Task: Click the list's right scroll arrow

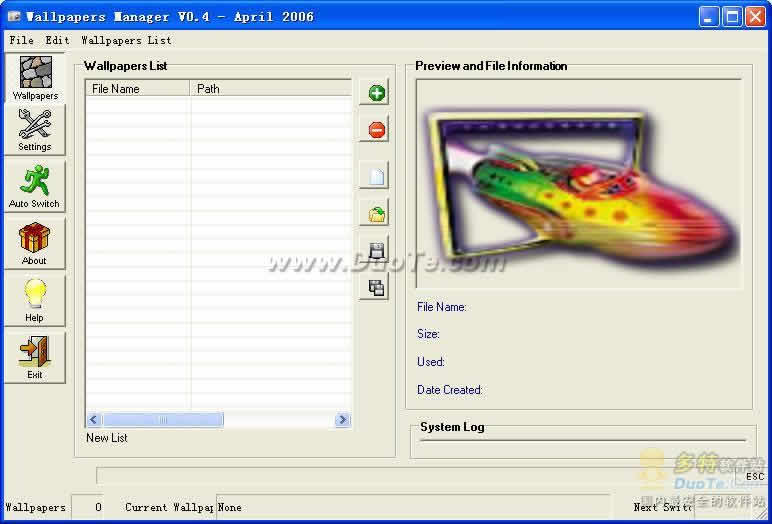Action: (x=343, y=420)
